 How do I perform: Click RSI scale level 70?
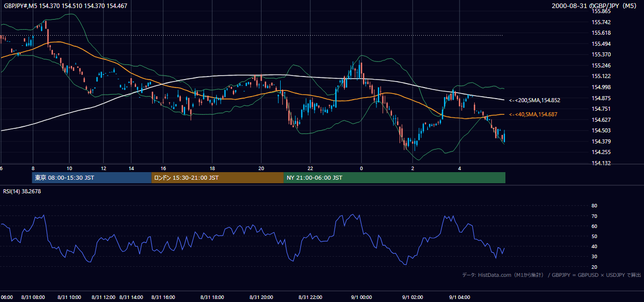pyautogui.click(x=594, y=216)
